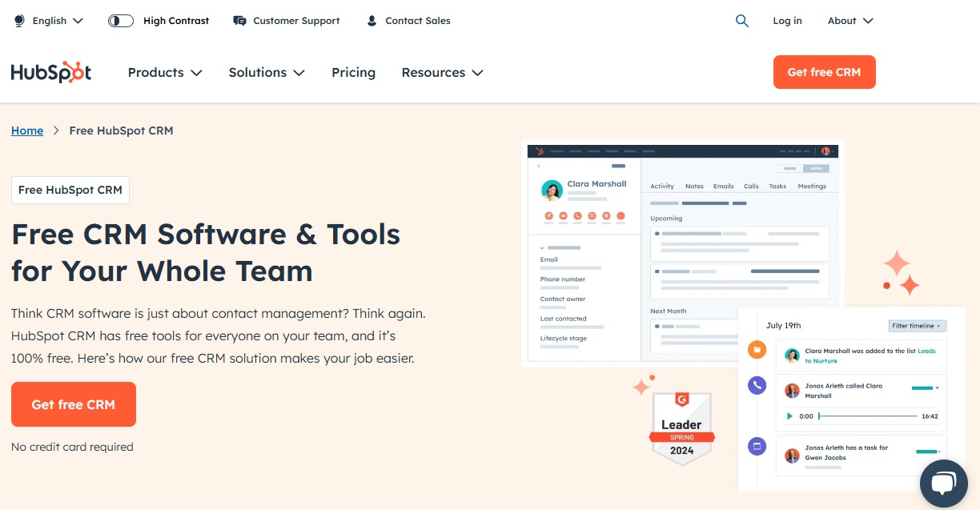Click Free HubSpot CRM breadcrumb text
This screenshot has height=510, width=980.
121,131
